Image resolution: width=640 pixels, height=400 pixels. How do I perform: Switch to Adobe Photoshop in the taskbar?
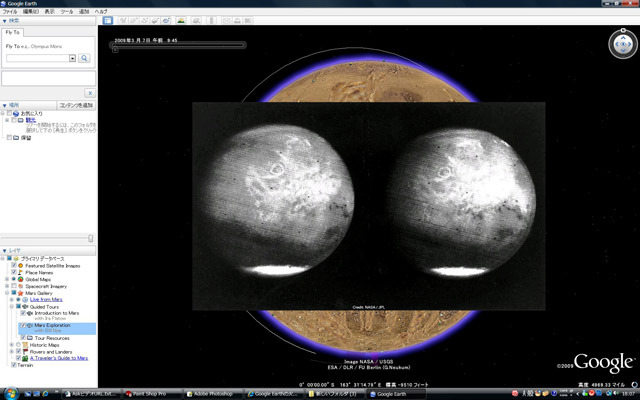point(213,394)
